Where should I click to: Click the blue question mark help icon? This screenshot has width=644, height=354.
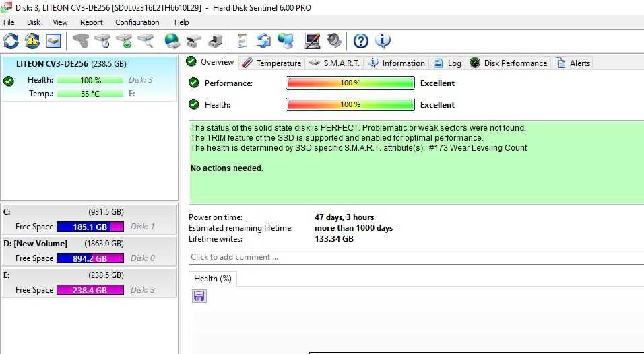360,41
